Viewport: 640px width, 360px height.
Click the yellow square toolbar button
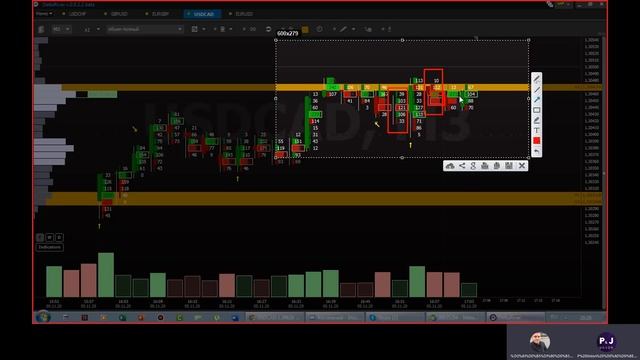305,29
